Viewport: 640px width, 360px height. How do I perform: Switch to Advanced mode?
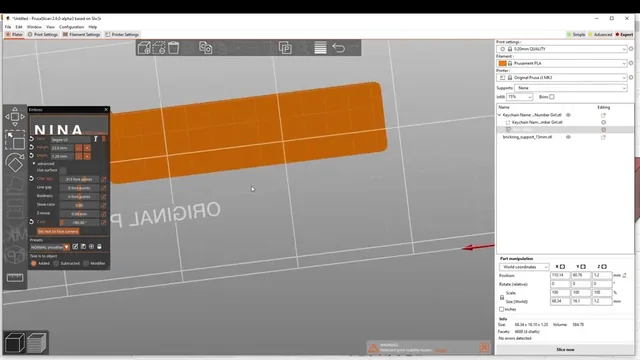click(600, 35)
